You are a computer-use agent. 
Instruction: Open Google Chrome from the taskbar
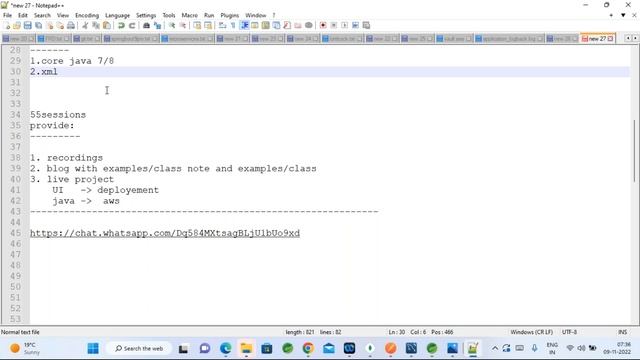(308, 348)
